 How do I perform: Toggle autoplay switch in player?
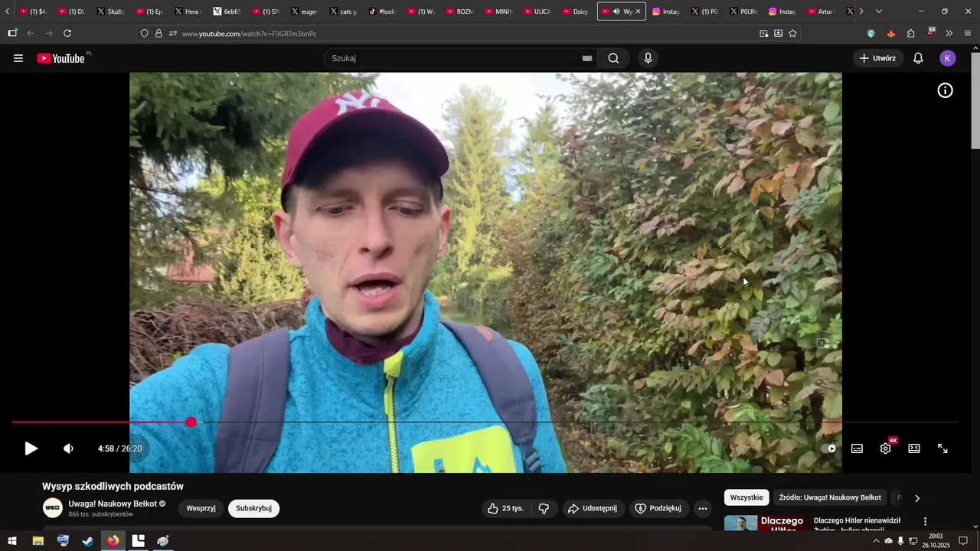tap(828, 448)
